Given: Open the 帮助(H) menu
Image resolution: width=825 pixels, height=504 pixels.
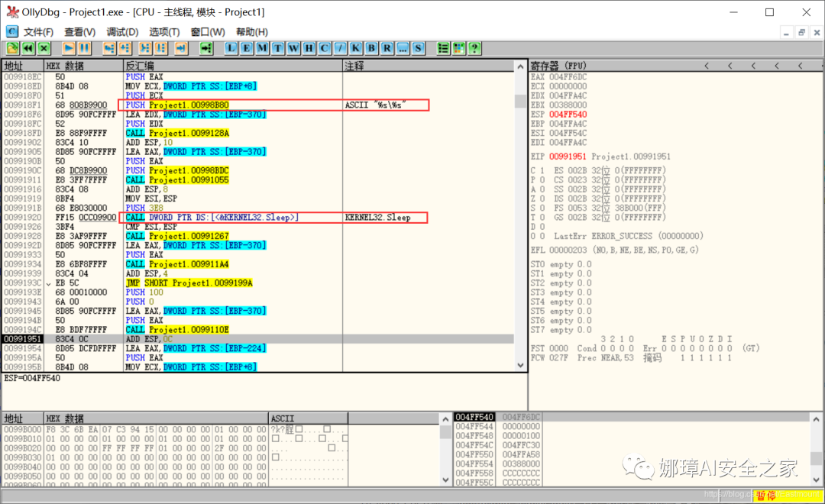Looking at the screenshot, I should 252,32.
